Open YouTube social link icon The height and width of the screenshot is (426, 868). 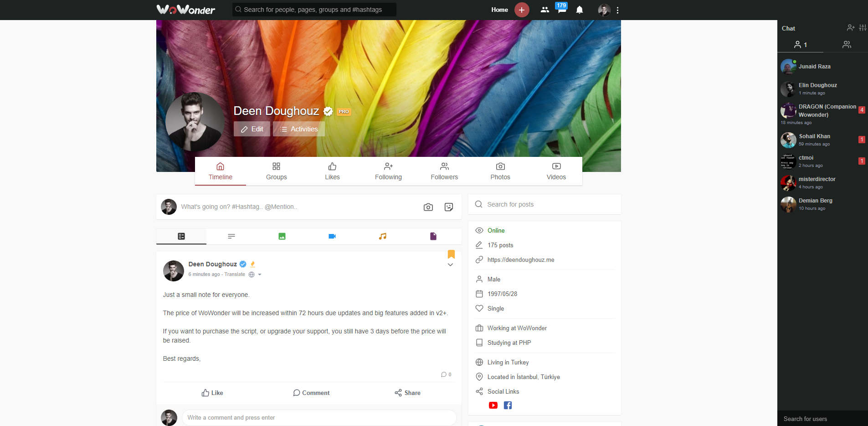pyautogui.click(x=493, y=405)
